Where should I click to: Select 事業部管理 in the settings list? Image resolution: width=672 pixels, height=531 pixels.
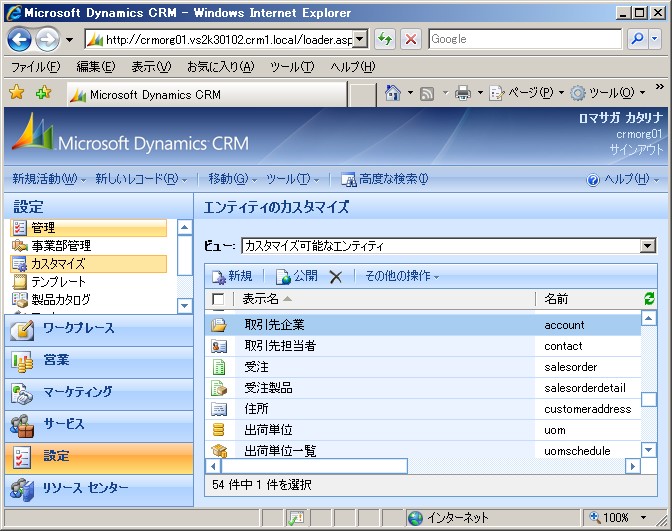(x=88, y=246)
